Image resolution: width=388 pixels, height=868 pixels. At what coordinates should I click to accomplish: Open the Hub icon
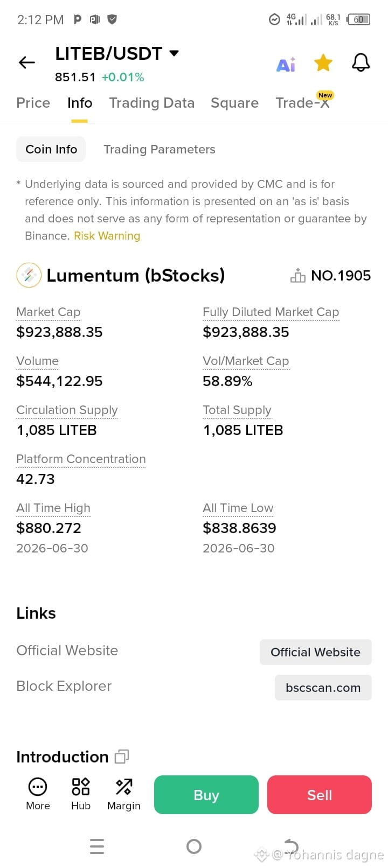[81, 794]
